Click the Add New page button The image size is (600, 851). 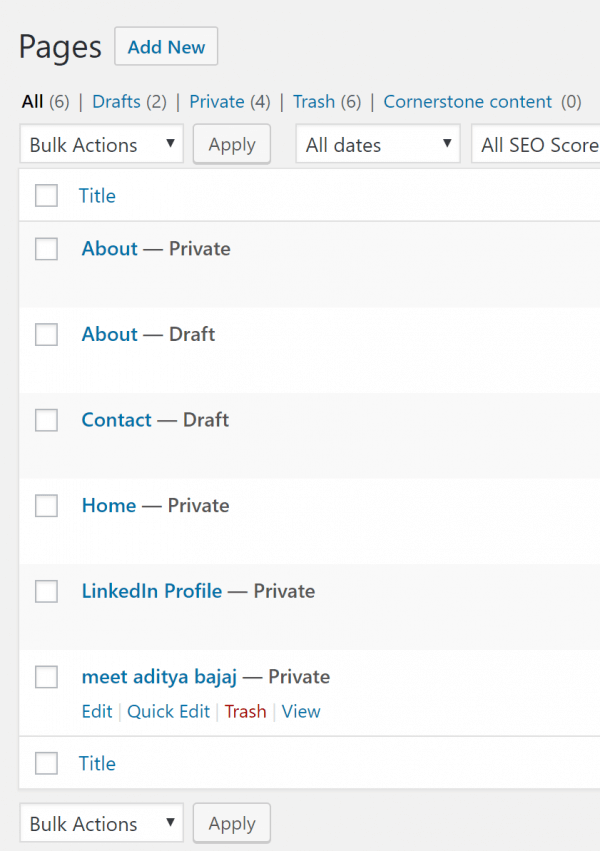tap(166, 47)
